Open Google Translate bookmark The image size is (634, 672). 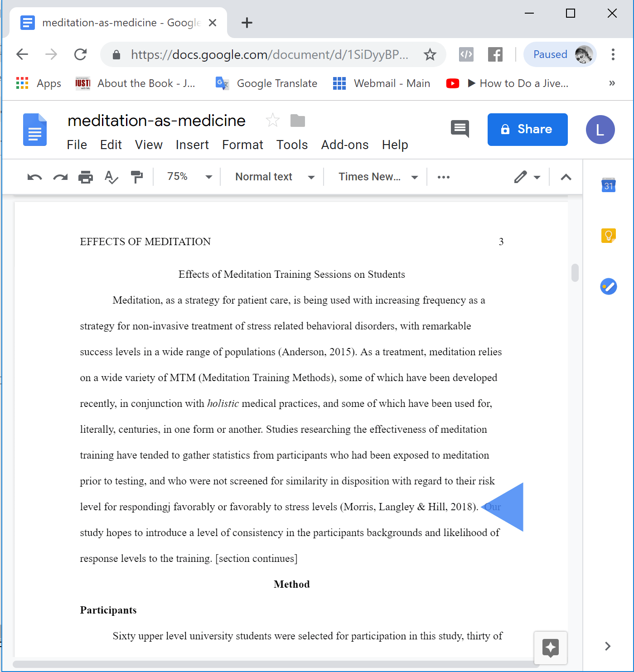point(266,83)
